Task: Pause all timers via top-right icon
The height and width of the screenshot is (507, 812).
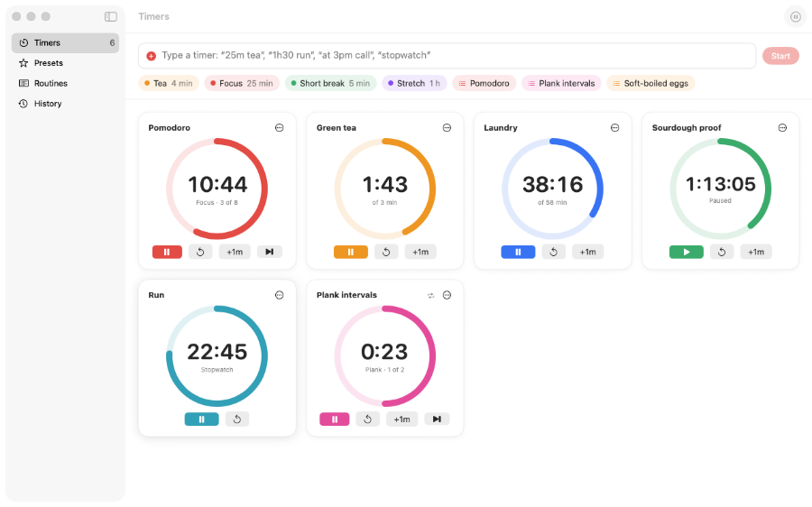Action: click(796, 16)
